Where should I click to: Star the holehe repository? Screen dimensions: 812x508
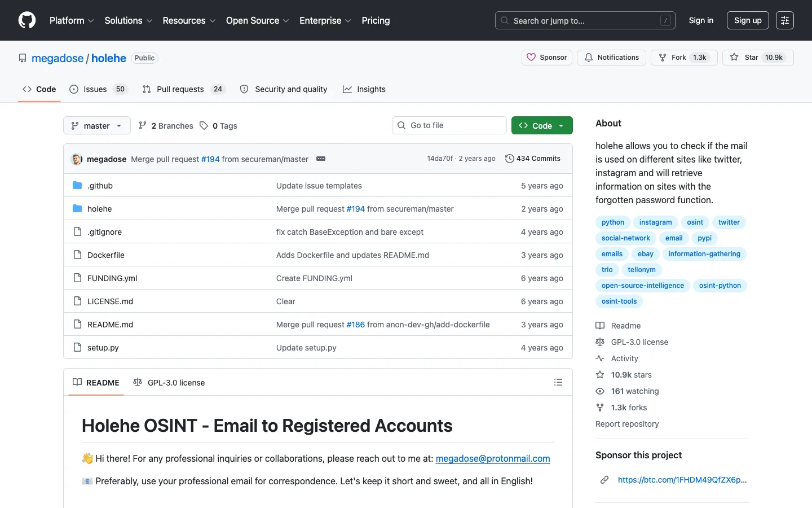coord(758,58)
